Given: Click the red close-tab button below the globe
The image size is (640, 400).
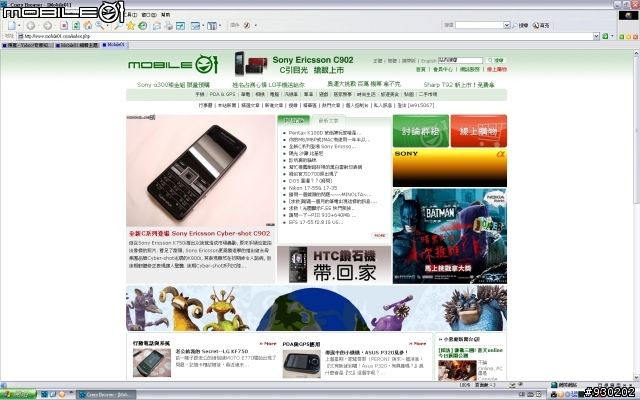Looking at the screenshot, I should pos(635,37).
